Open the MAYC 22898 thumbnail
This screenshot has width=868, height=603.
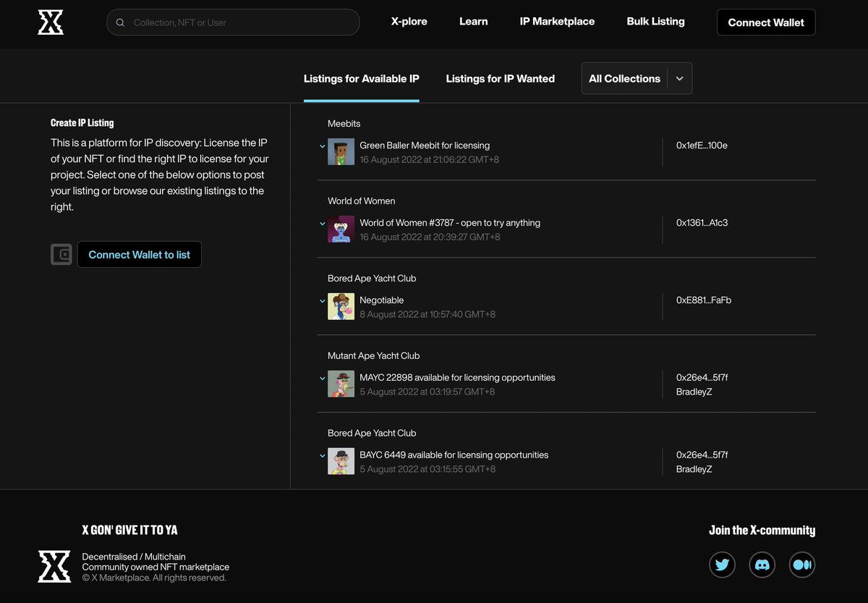click(341, 384)
